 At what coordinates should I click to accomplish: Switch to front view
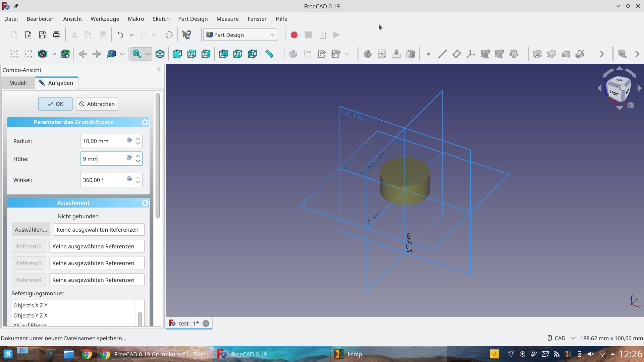coord(177,54)
